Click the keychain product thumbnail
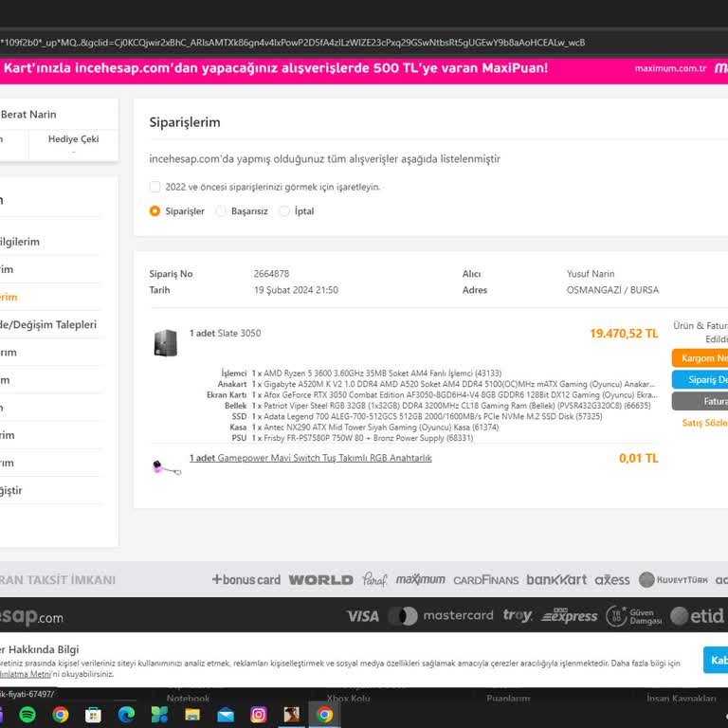Viewport: 728px width, 728px height. (x=166, y=466)
